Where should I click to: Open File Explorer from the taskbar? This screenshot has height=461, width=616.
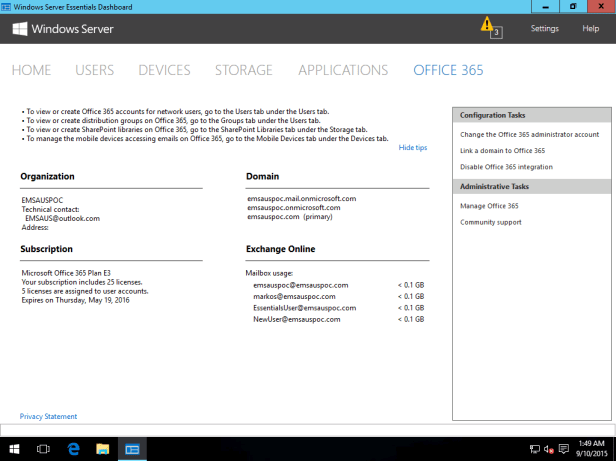102,450
